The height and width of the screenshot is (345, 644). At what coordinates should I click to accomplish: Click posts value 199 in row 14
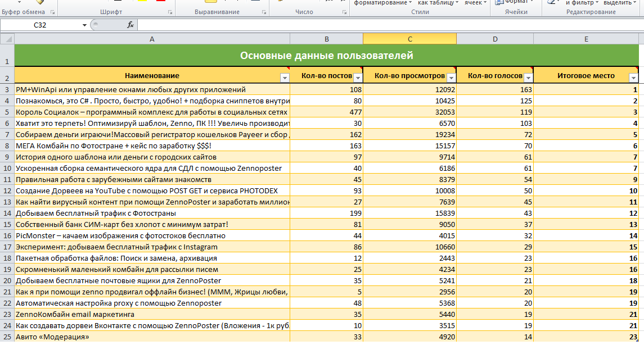[x=327, y=214]
